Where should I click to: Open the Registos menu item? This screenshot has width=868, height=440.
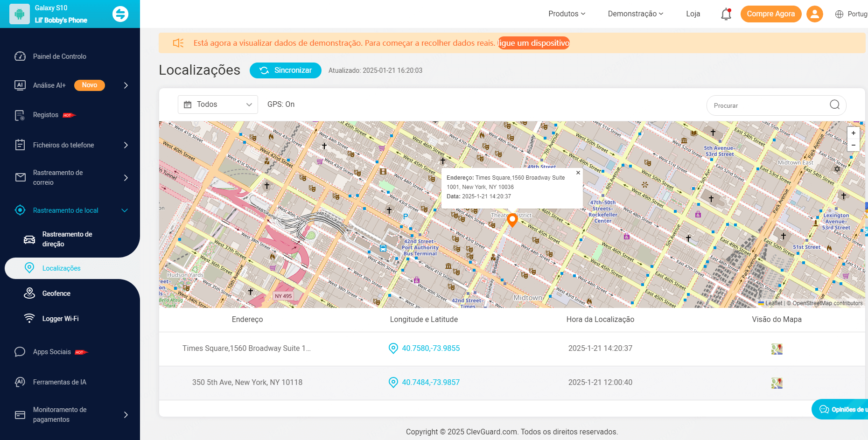(x=46, y=115)
